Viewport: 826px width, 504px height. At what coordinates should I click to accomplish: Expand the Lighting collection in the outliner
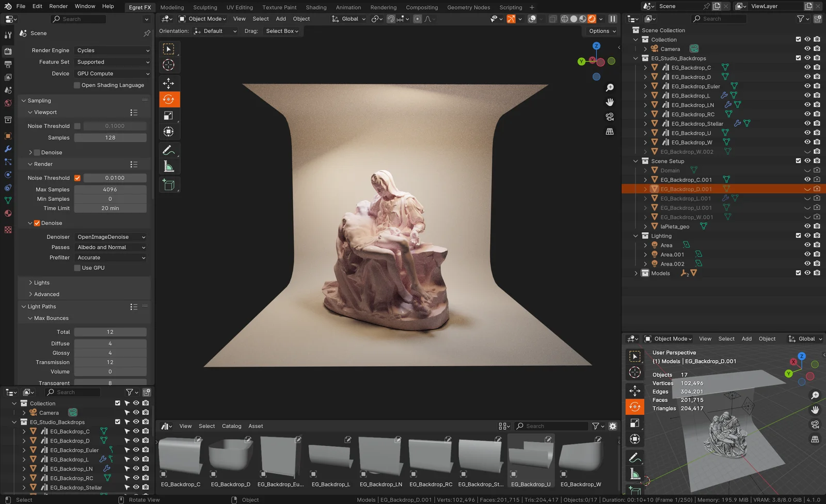click(636, 236)
